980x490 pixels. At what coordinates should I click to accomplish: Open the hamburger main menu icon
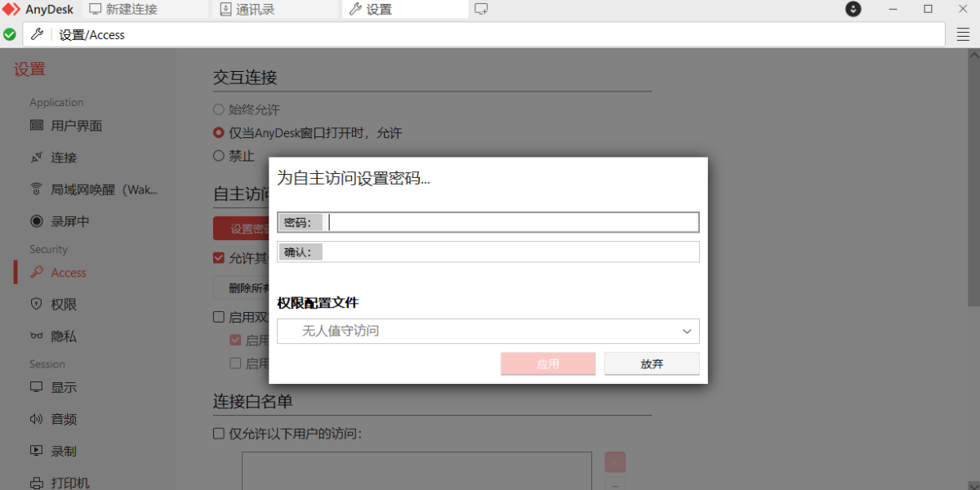[x=963, y=34]
